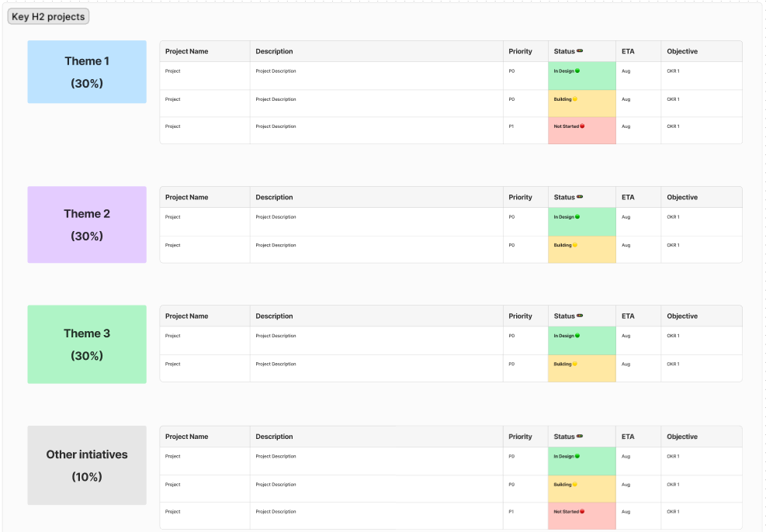Click 'Project' name in Theme 1's Building row
Screen dimensions: 766x532
(172, 99)
